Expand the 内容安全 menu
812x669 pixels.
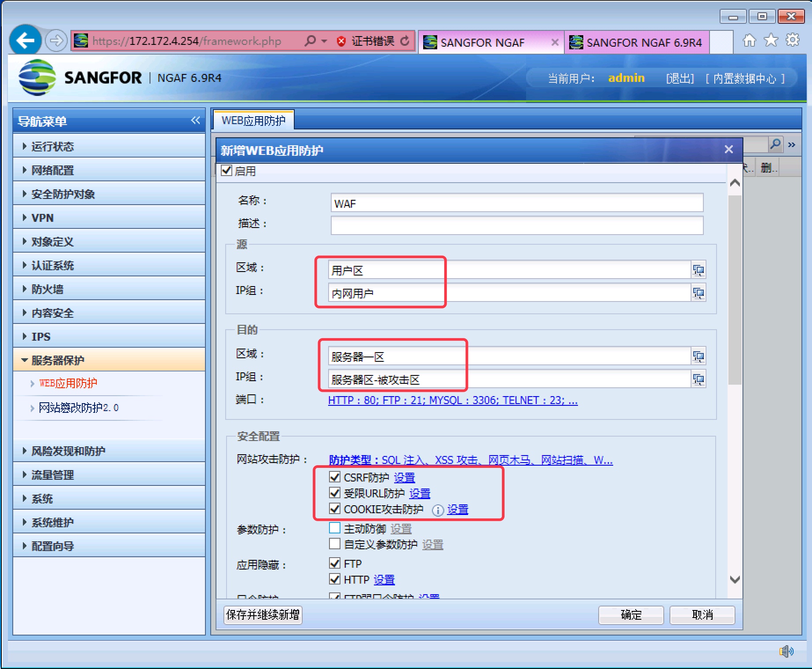[x=109, y=312]
